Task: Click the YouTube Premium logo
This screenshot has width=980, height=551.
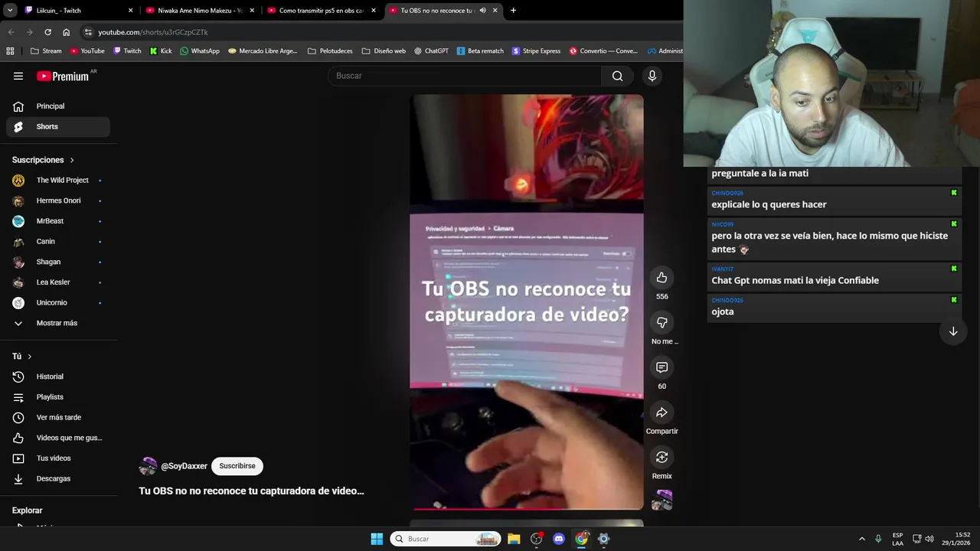Action: click(63, 76)
